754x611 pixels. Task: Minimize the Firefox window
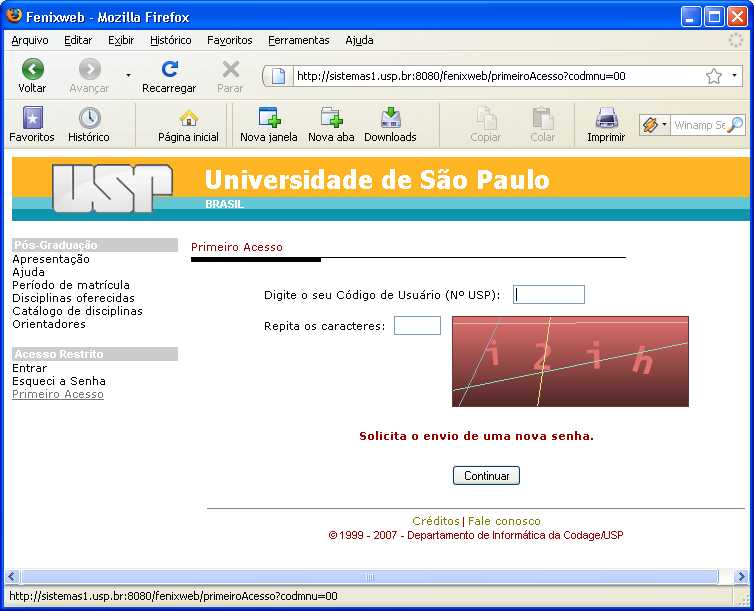[x=691, y=17]
